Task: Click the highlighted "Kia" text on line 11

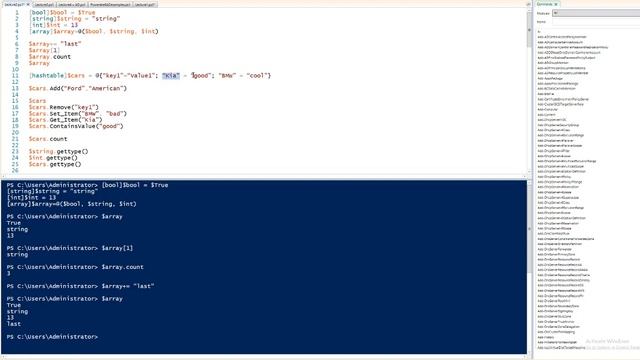Action: click(x=171, y=76)
